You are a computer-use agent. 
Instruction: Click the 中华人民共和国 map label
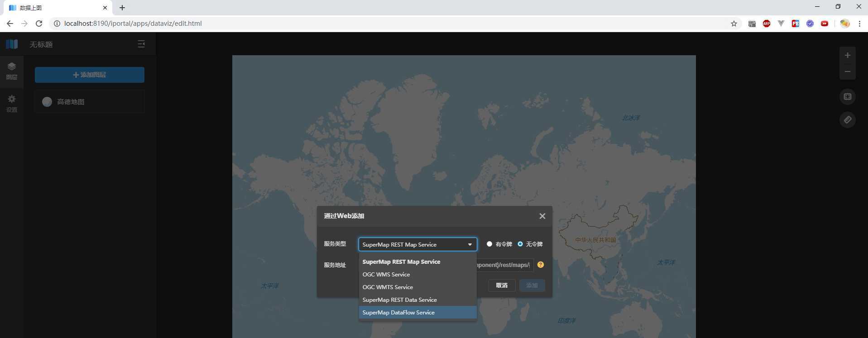(595, 240)
